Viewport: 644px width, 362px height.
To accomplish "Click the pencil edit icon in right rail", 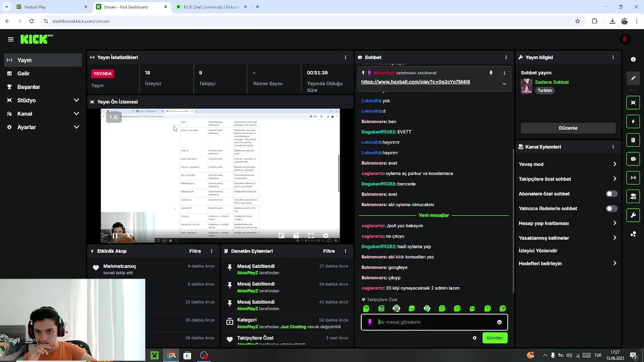I will pyautogui.click(x=633, y=78).
